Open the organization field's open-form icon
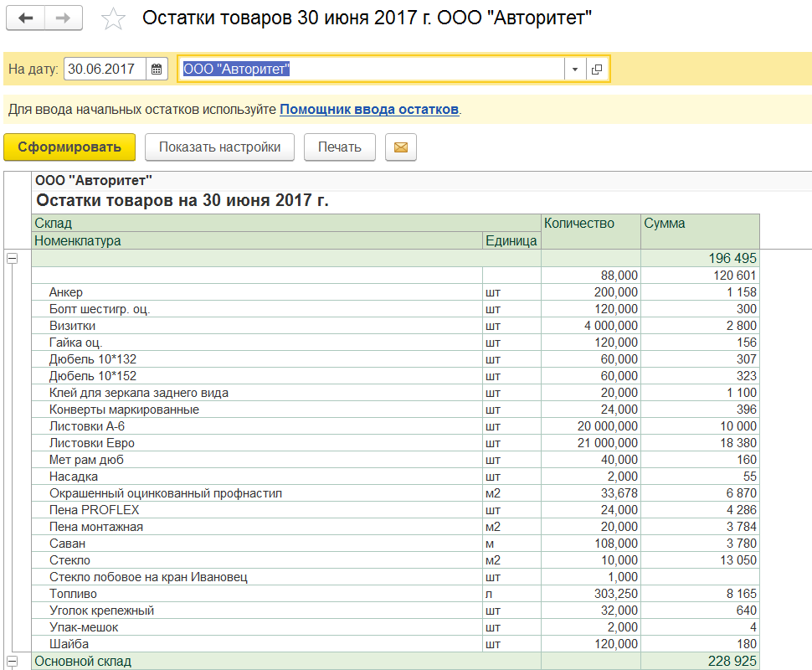The height and width of the screenshot is (670, 812). click(x=597, y=69)
